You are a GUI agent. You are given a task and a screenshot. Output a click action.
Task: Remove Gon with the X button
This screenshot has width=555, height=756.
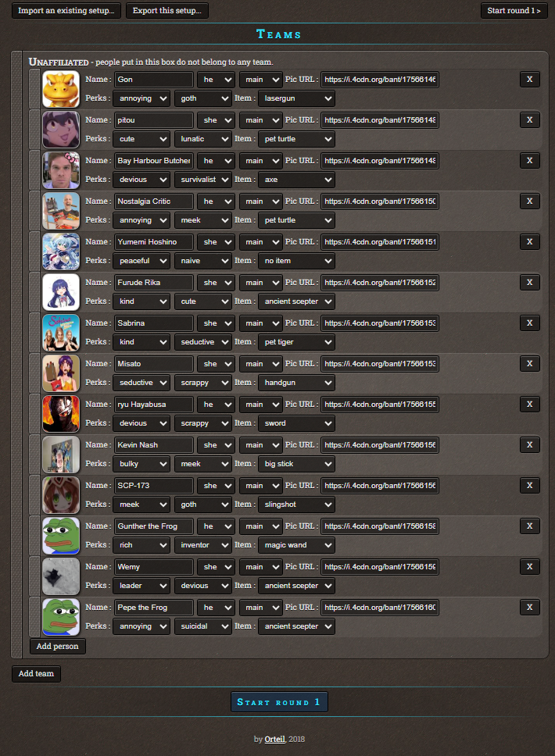tap(529, 80)
